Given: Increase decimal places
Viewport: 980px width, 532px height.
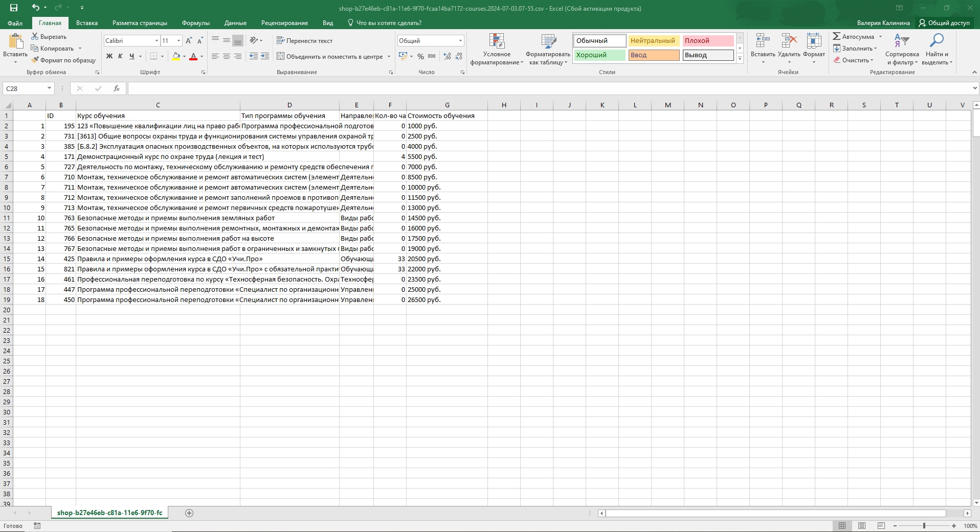Looking at the screenshot, I should point(448,56).
